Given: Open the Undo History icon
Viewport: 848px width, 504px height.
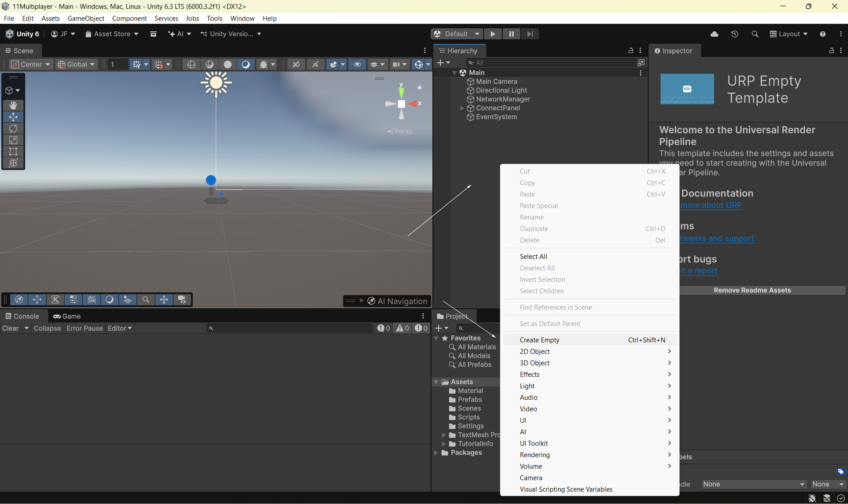Looking at the screenshot, I should pyautogui.click(x=735, y=34).
